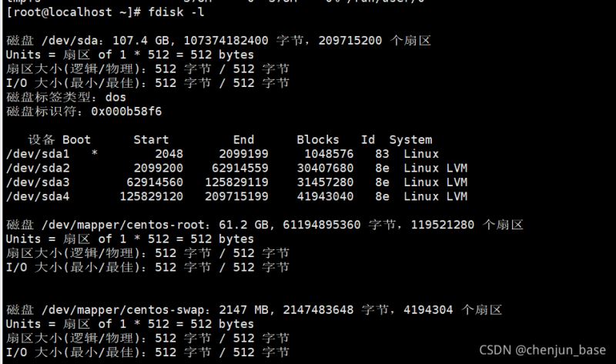
Task: Click the Start column header
Action: 151,140
